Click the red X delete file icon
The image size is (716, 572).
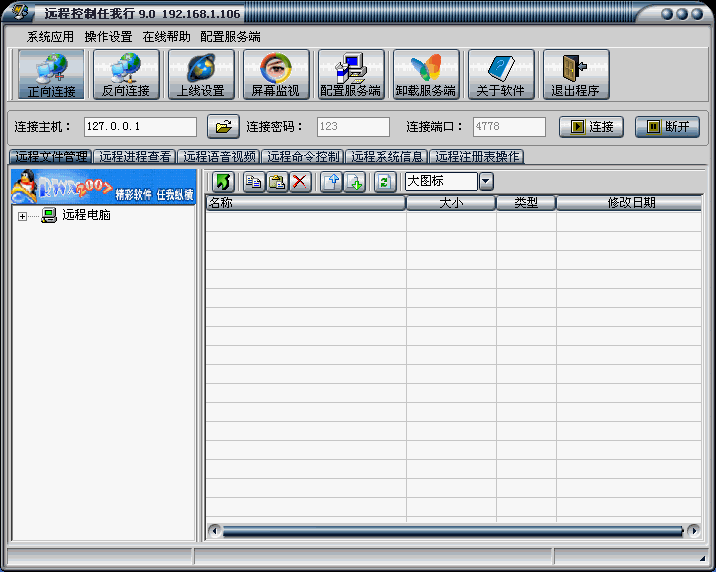(300, 181)
